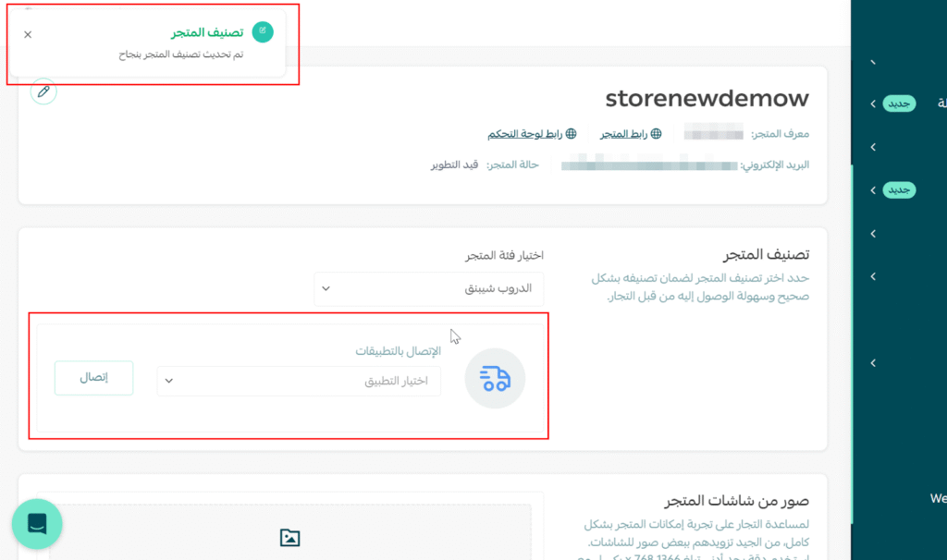Click the pencil edit icon on store card

pyautogui.click(x=43, y=91)
